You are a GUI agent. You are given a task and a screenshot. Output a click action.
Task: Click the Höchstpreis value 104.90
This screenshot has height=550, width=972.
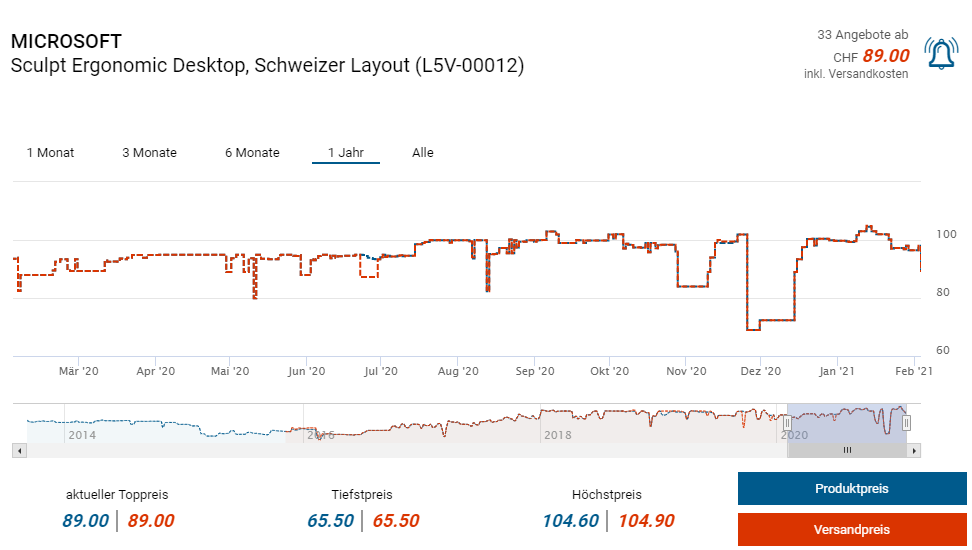(x=646, y=520)
